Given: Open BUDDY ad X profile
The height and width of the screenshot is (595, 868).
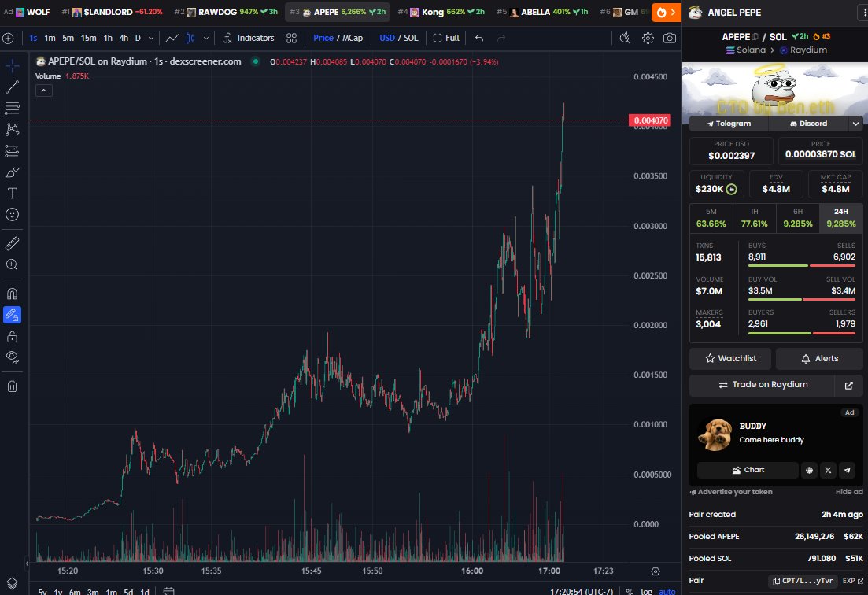Looking at the screenshot, I should point(828,471).
